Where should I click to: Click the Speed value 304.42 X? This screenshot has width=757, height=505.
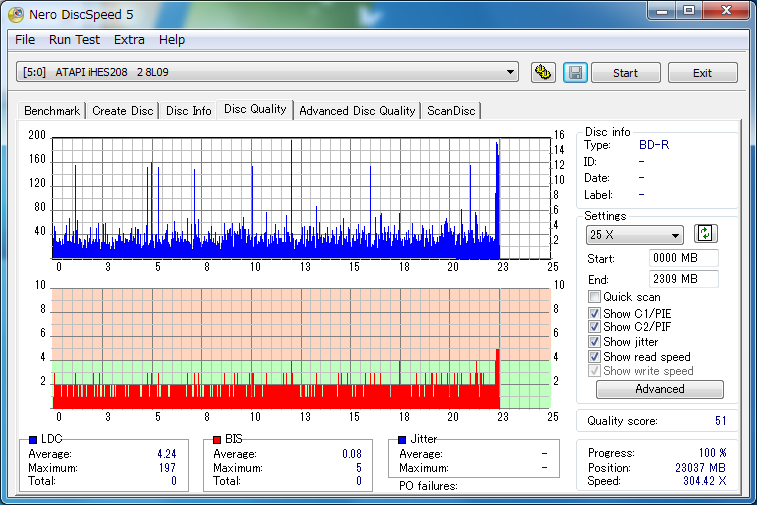pos(704,481)
